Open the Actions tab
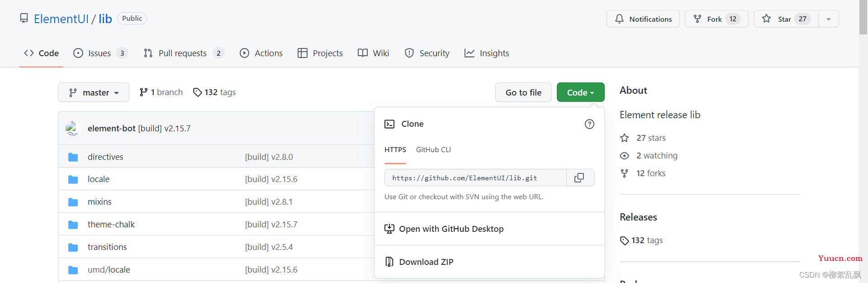 click(x=261, y=53)
